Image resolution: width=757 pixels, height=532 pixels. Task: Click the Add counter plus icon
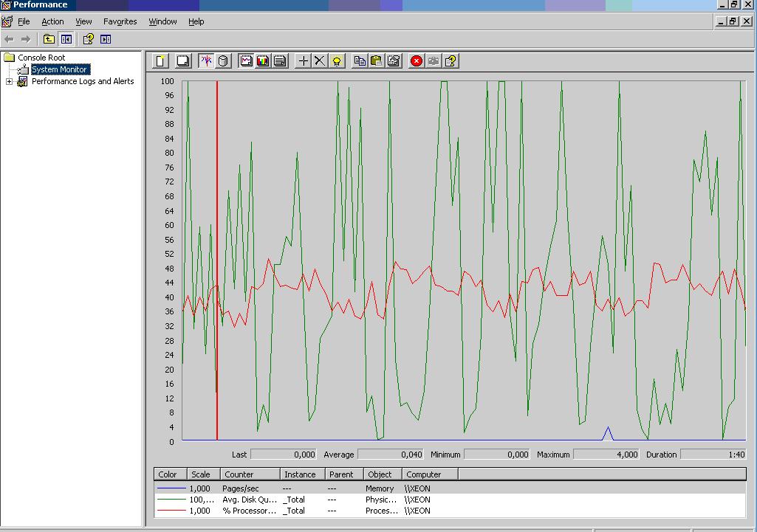(303, 61)
